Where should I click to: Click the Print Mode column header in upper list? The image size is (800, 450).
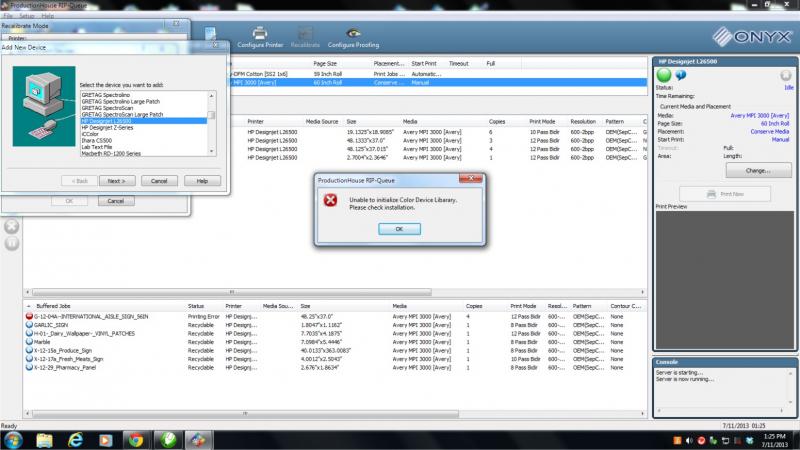click(x=542, y=121)
